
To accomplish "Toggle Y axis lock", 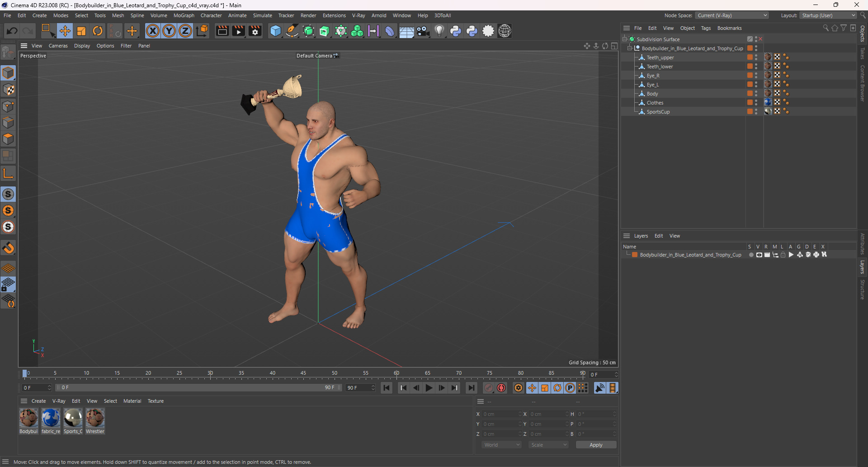I will (169, 31).
